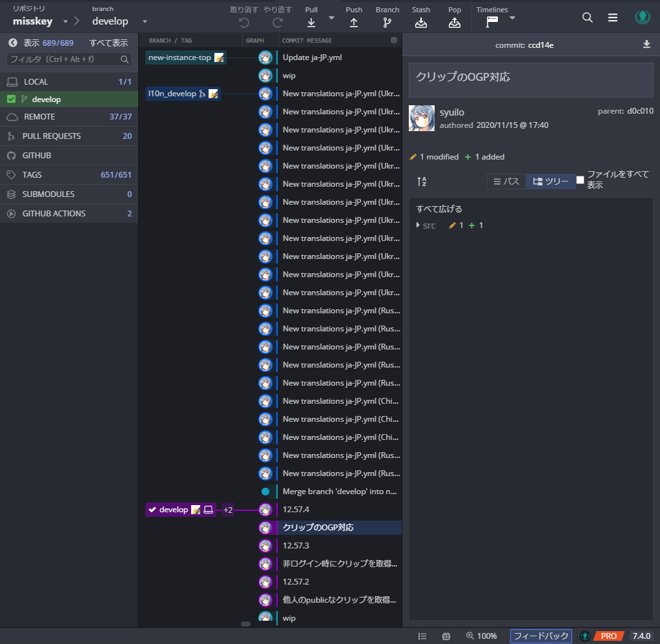Click the フィードバック button

541,636
